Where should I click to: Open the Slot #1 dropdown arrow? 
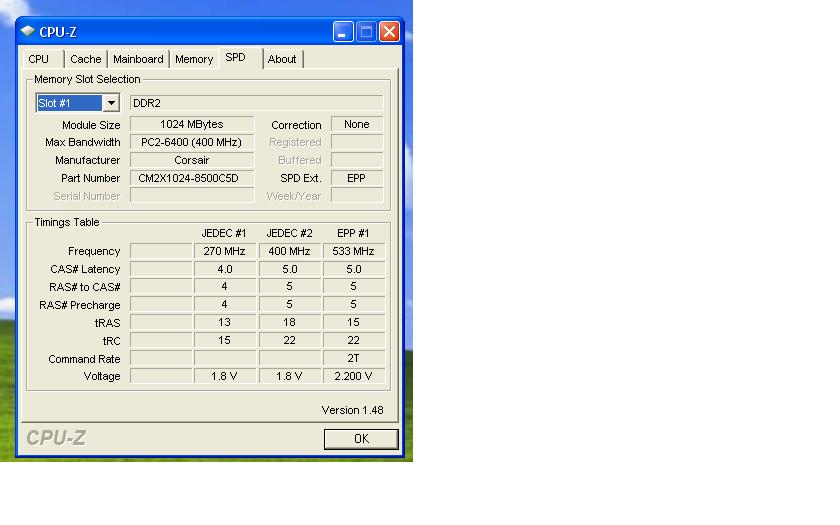[x=111, y=103]
